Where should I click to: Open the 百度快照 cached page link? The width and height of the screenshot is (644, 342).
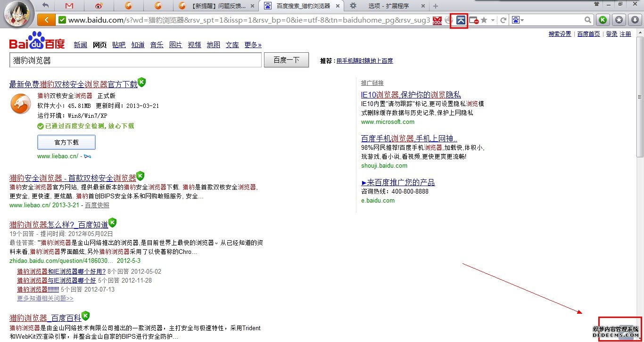[97, 205]
